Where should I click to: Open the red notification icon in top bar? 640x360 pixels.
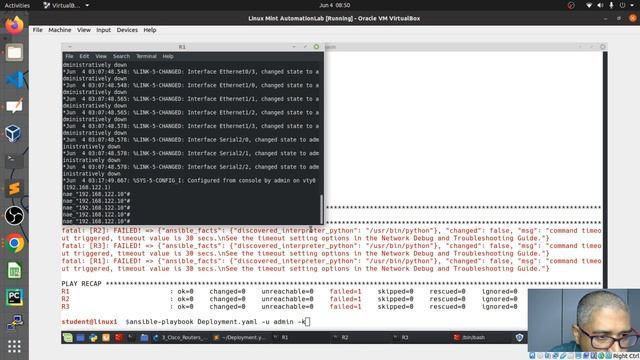(x=571, y=5)
